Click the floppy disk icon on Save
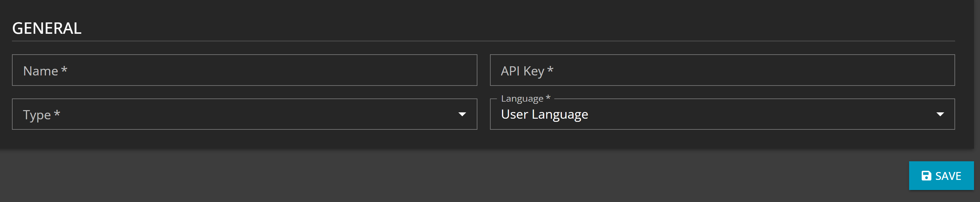The image size is (980, 202). (x=926, y=176)
